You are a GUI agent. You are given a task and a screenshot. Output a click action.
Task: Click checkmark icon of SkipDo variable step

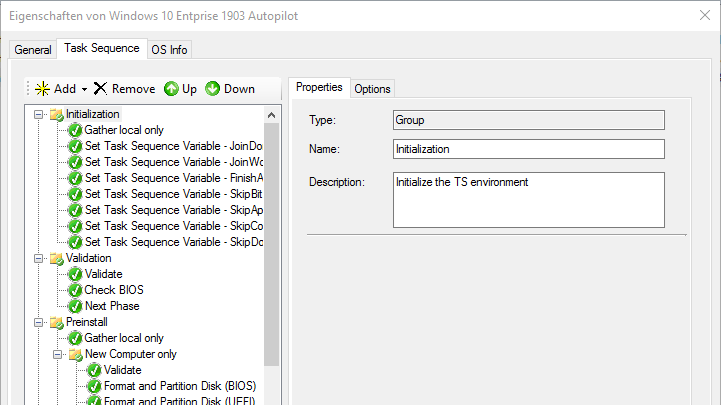75,242
